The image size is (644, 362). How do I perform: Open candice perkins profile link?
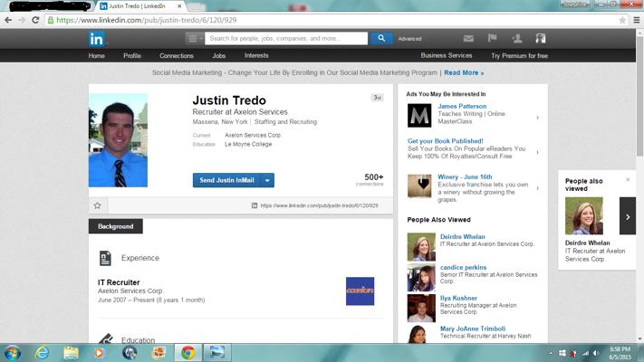coord(463,268)
